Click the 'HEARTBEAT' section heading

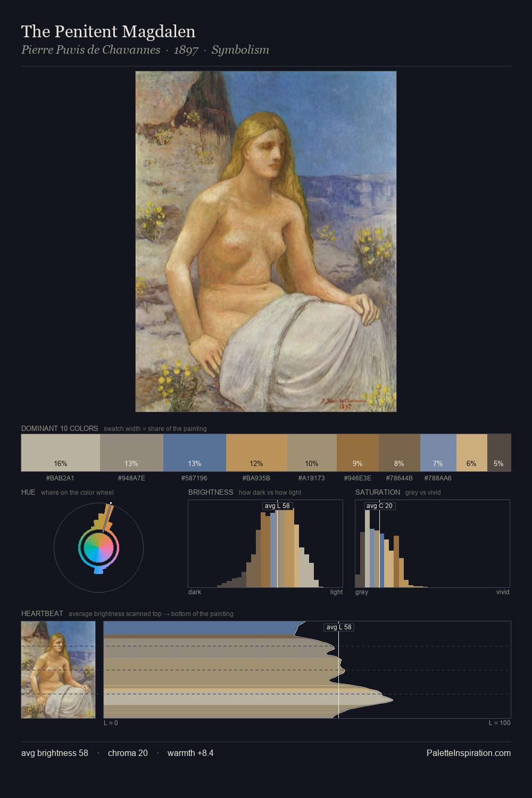pos(42,613)
